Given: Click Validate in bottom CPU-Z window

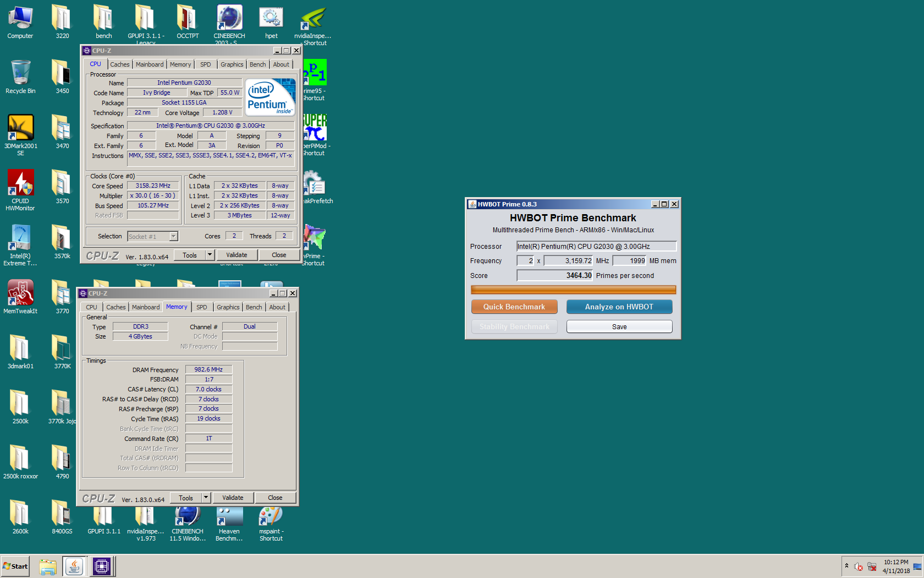Looking at the screenshot, I should pos(233,498).
